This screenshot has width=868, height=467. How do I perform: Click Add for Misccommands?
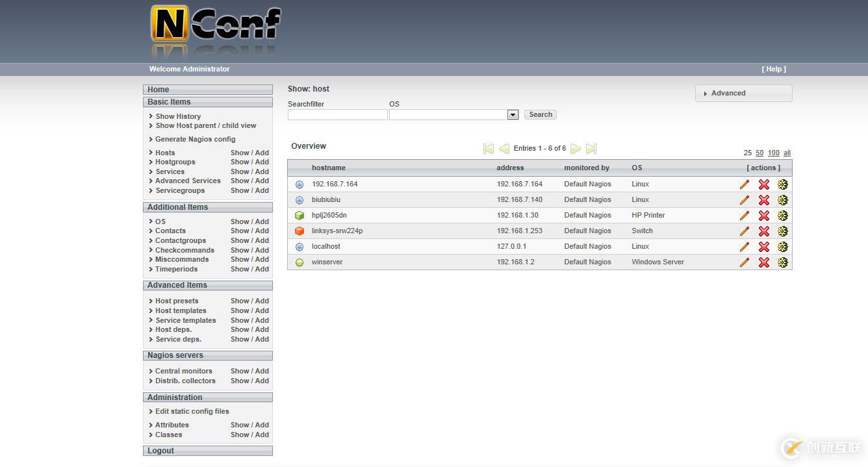point(262,259)
